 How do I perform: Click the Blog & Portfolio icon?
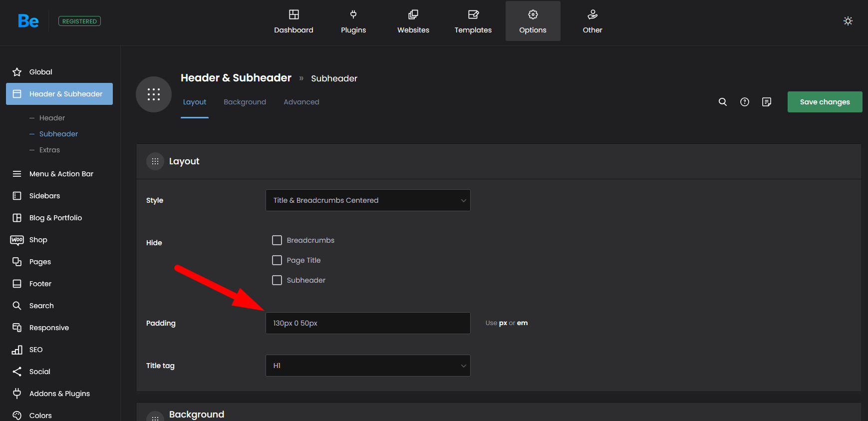[x=17, y=218]
